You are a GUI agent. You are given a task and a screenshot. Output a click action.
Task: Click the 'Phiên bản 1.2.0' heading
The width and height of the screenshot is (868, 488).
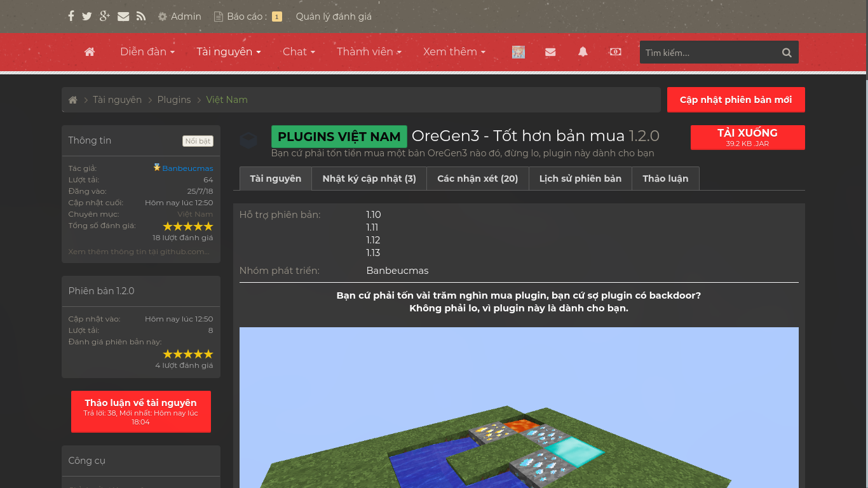pos(102,291)
